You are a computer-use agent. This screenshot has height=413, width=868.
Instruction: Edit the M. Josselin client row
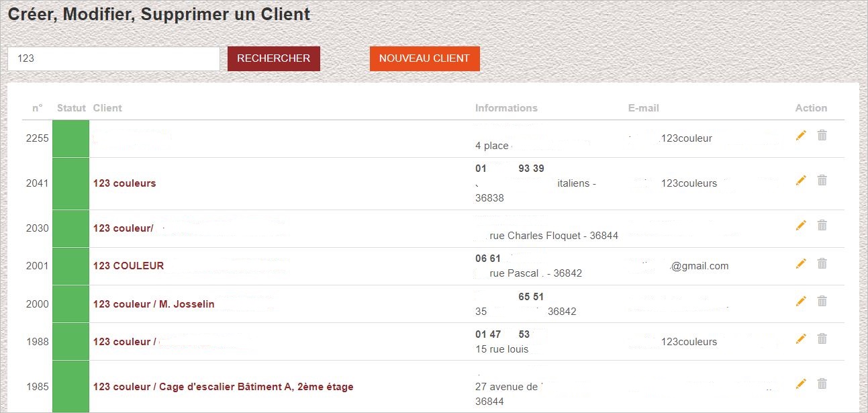pos(800,302)
